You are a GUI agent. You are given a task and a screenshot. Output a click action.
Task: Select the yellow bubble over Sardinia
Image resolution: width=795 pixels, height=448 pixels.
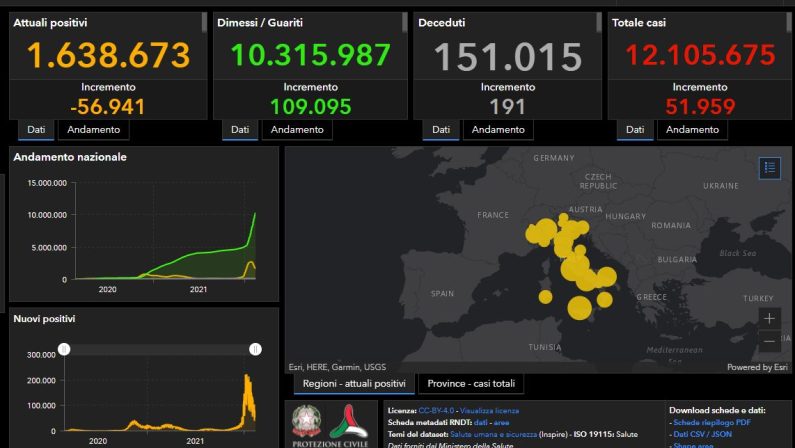click(x=545, y=296)
